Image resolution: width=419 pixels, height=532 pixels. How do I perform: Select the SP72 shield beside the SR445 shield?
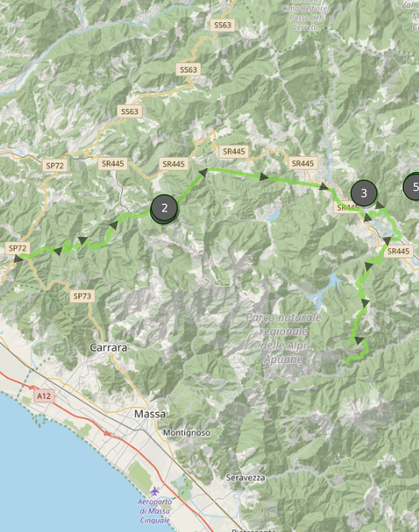(x=55, y=165)
